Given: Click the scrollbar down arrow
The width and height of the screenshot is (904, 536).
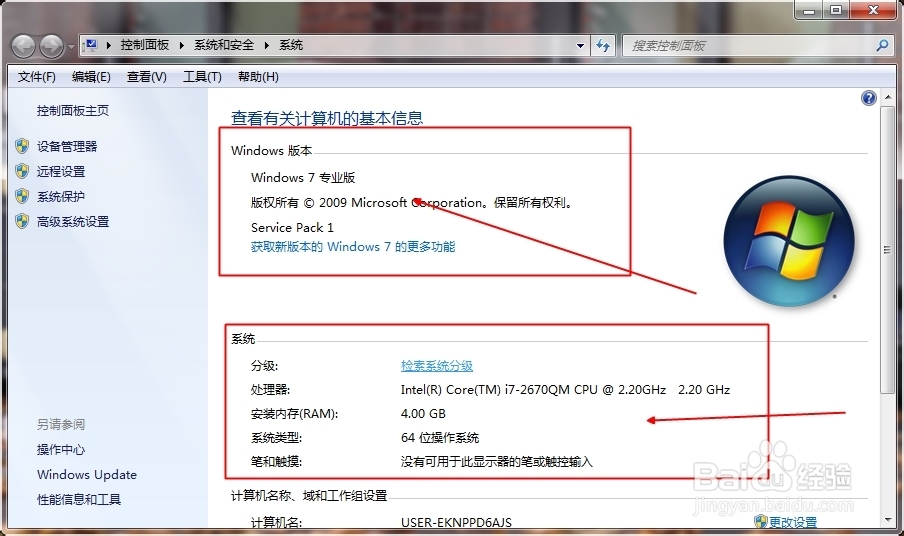Looking at the screenshot, I should click(x=888, y=519).
